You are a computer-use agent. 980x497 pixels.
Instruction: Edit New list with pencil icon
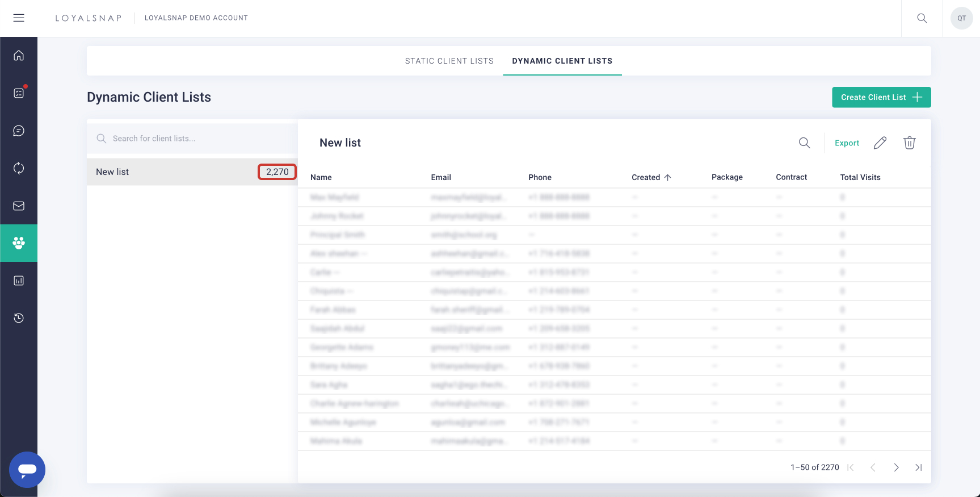point(880,143)
